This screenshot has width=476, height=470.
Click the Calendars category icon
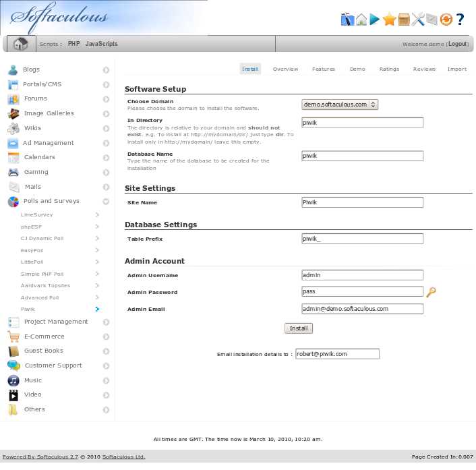tap(13, 158)
